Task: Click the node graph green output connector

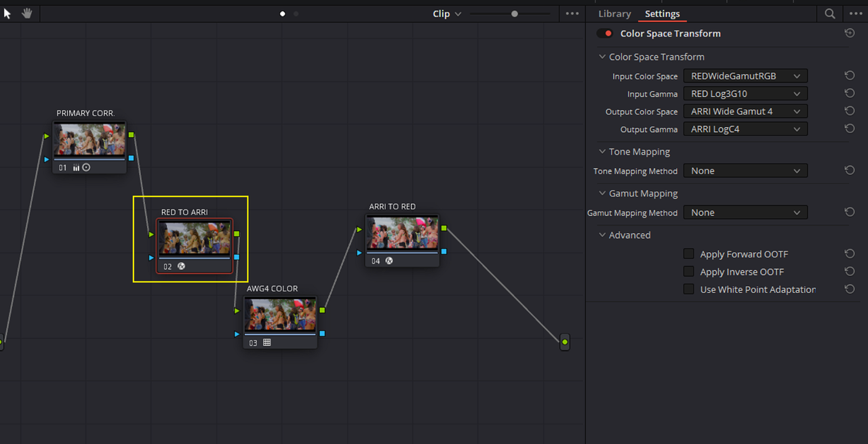Action: 564,342
